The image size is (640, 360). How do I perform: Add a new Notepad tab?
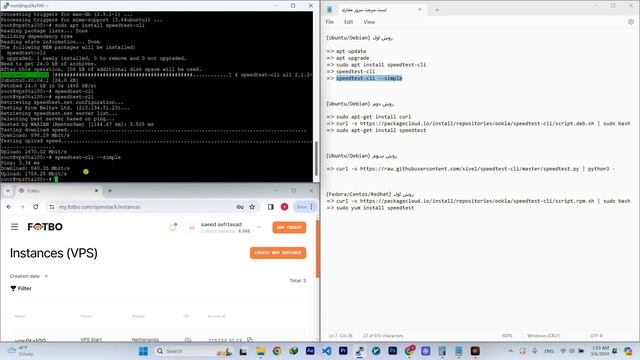tap(437, 9)
